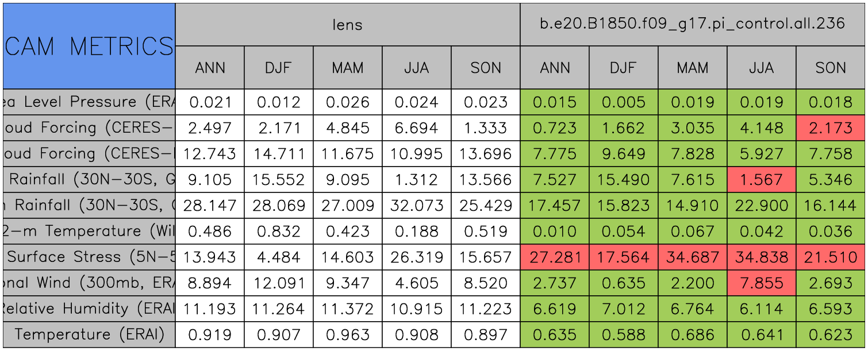Click the b.e20.B1850 pi_control case header
The width and height of the screenshot is (868, 351).
pos(692,24)
